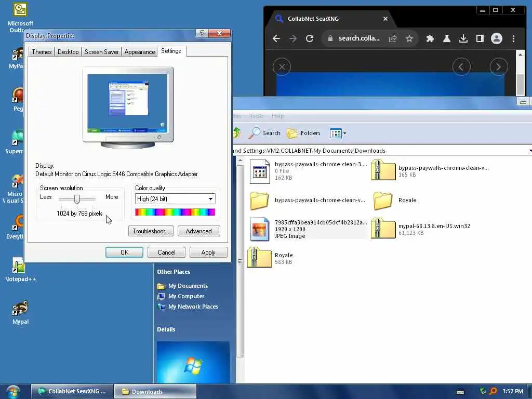Click the monitor preview image
Viewport: 532px width, 399px height.
click(128, 108)
